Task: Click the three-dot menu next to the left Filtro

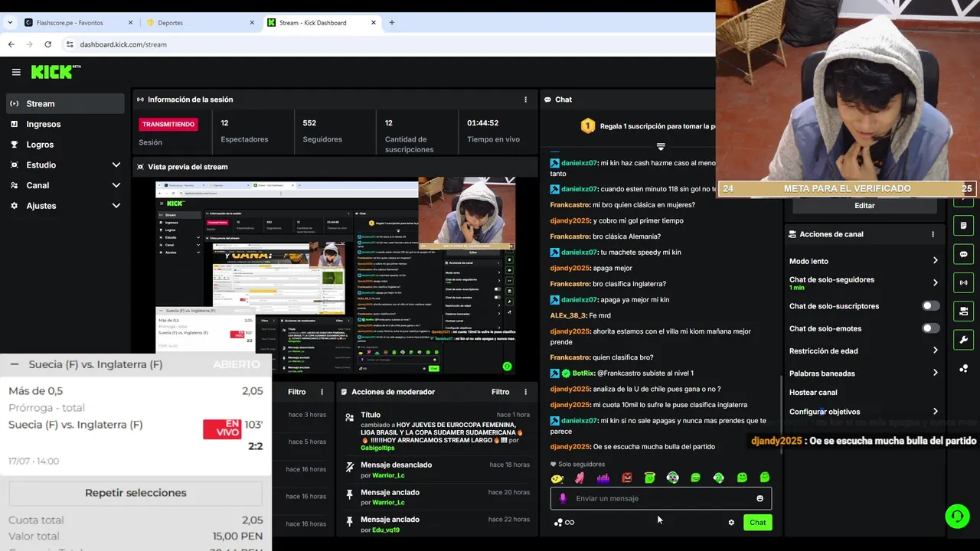Action: click(322, 392)
